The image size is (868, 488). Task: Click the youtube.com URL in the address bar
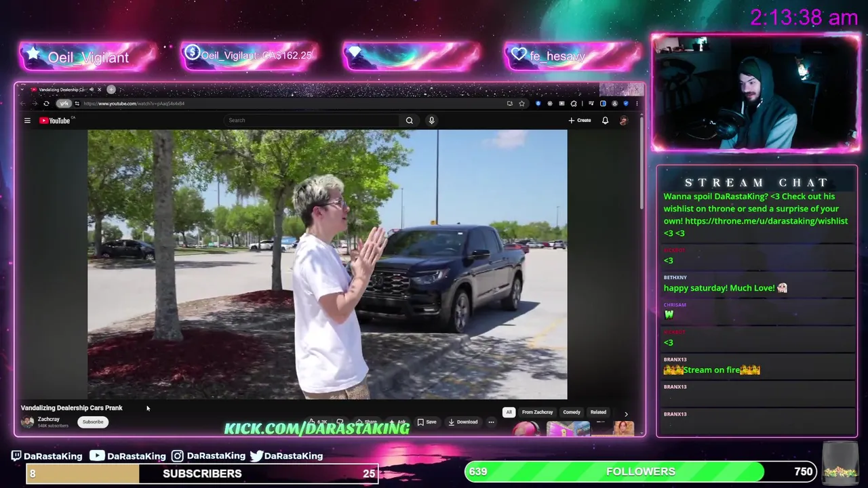[x=134, y=104]
